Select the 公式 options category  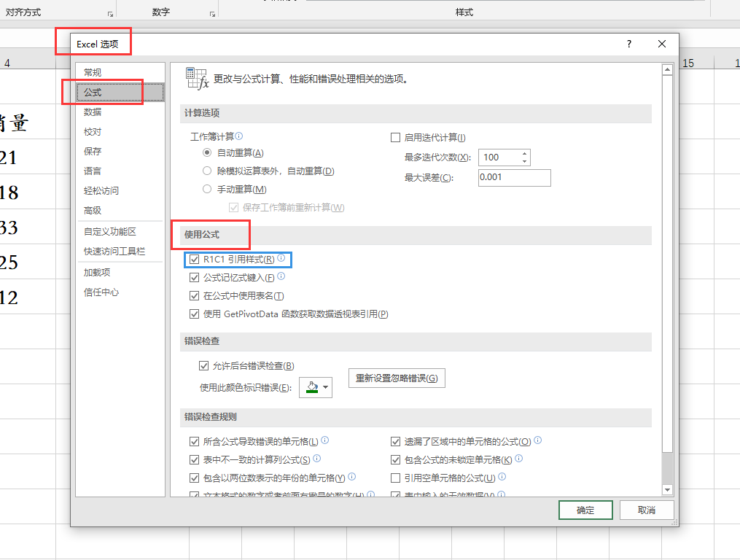click(x=120, y=92)
